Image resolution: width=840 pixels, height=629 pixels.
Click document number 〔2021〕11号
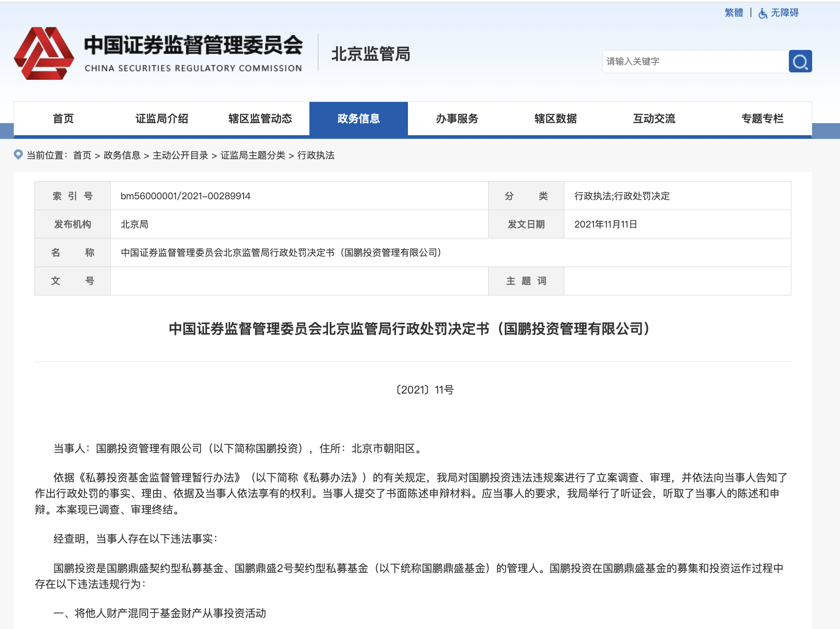click(x=425, y=390)
